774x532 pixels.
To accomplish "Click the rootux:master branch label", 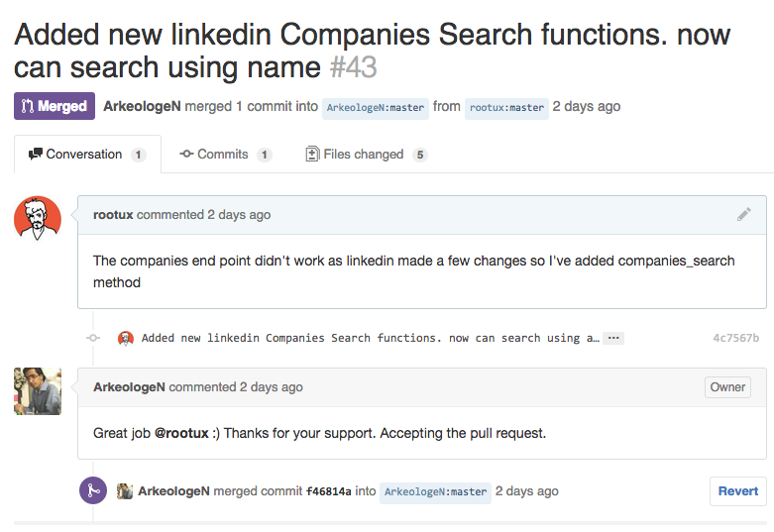I will [506, 108].
